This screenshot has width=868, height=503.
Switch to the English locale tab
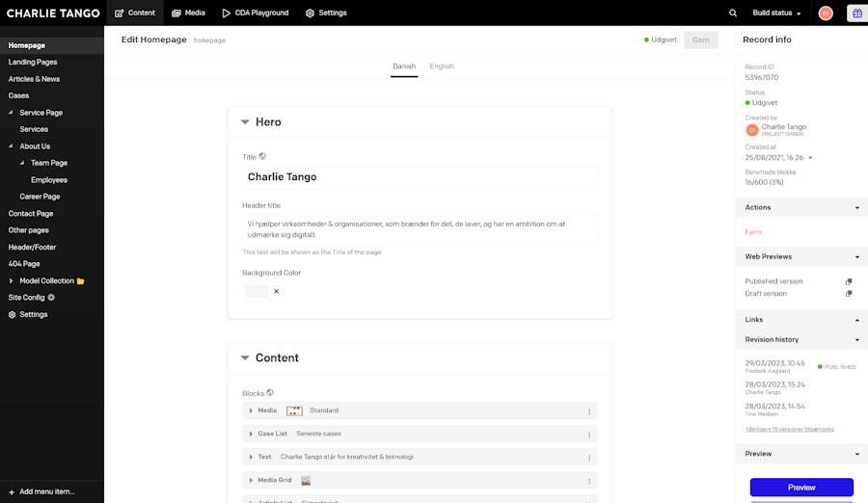click(x=442, y=66)
